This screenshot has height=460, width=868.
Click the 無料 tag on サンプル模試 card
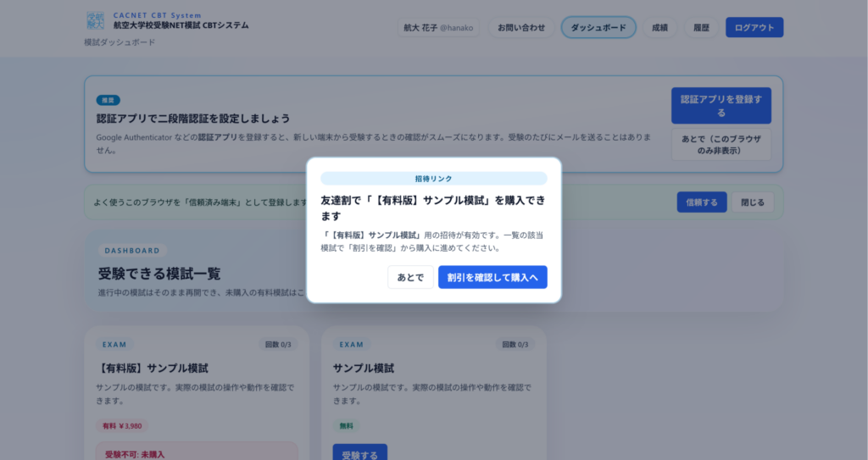click(x=348, y=425)
